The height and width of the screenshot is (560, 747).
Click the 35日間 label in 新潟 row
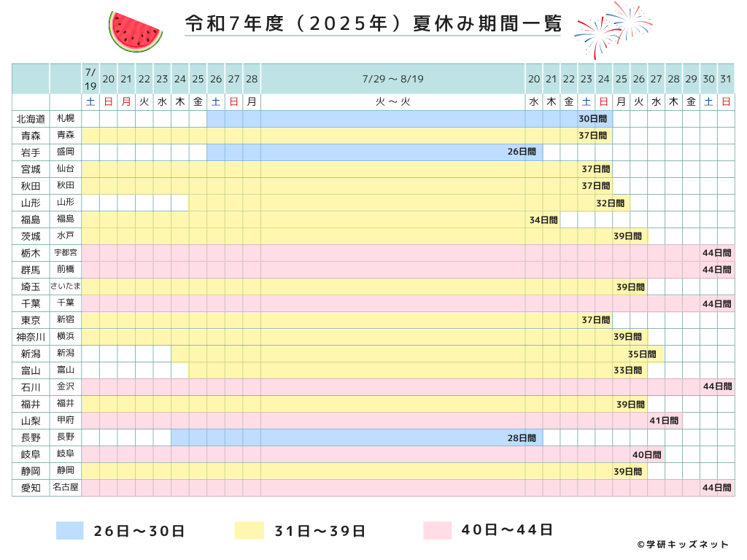[643, 354]
